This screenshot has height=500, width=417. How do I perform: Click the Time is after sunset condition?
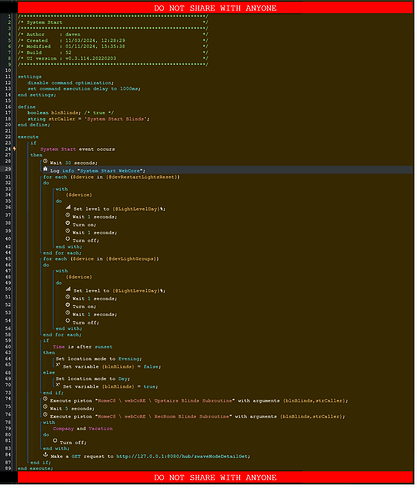coord(83,347)
